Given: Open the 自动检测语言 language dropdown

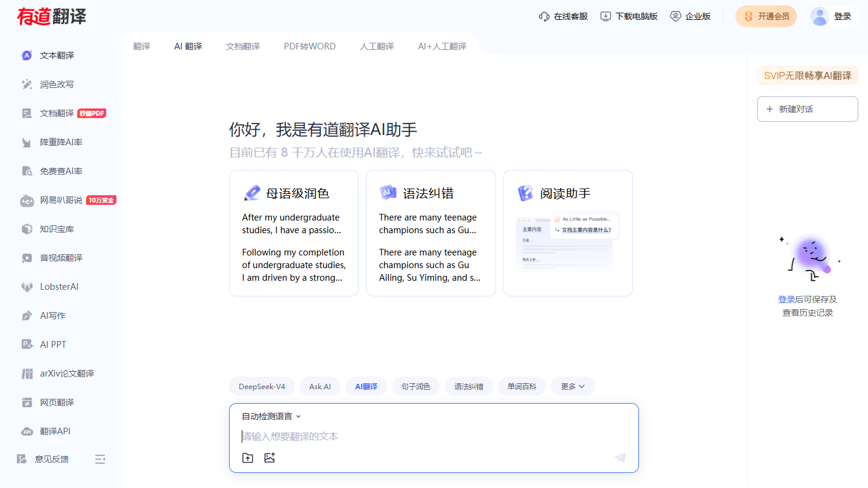Looking at the screenshot, I should [x=271, y=416].
